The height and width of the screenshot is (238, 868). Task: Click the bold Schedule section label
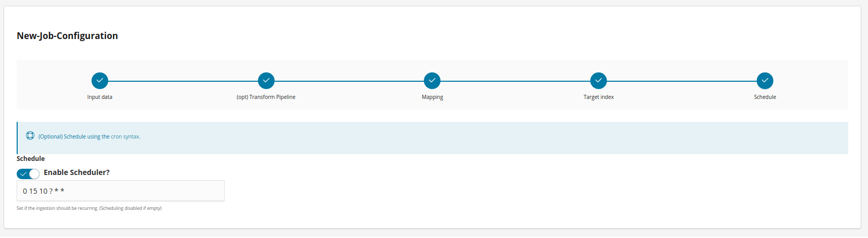[31, 159]
